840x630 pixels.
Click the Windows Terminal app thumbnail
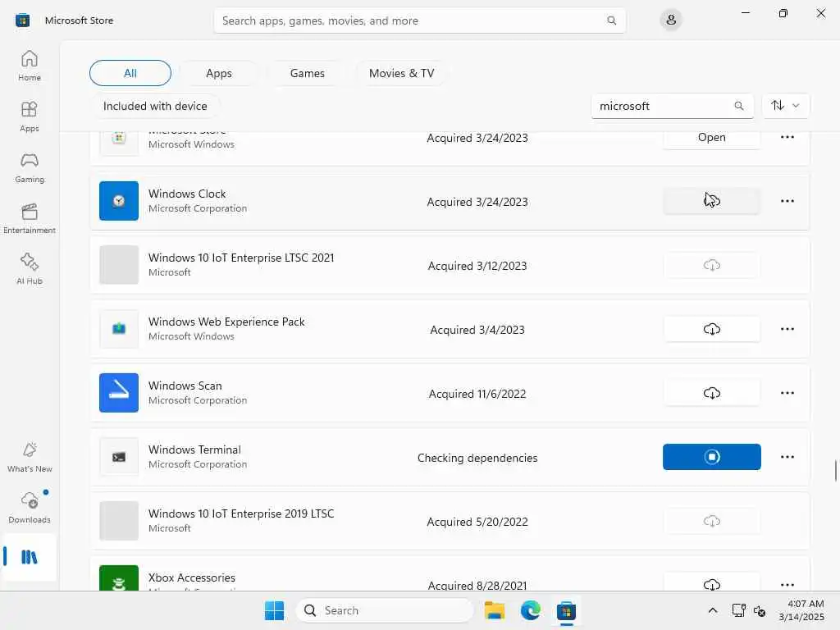[x=119, y=457]
